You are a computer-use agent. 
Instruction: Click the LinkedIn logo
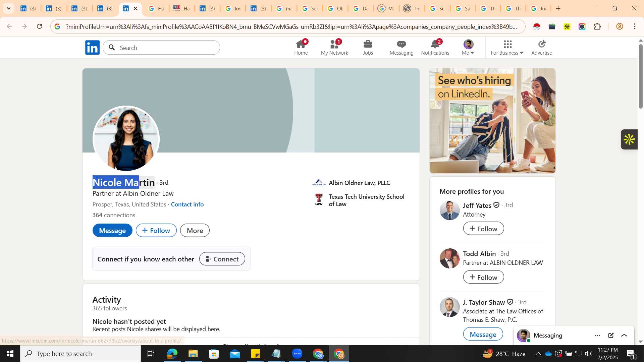point(92,47)
